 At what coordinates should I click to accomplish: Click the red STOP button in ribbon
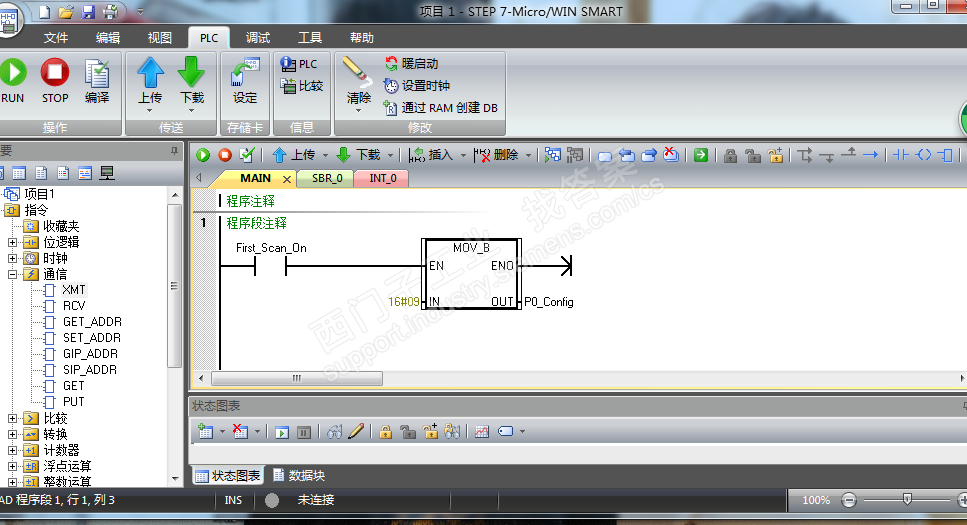(55, 80)
